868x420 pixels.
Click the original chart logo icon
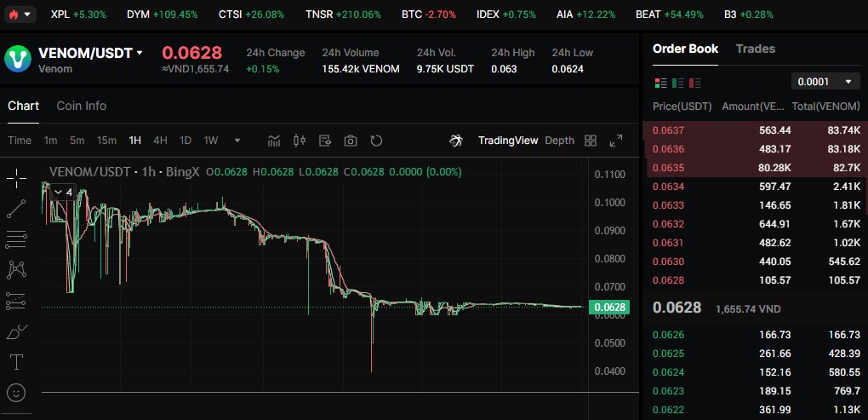[x=456, y=141]
